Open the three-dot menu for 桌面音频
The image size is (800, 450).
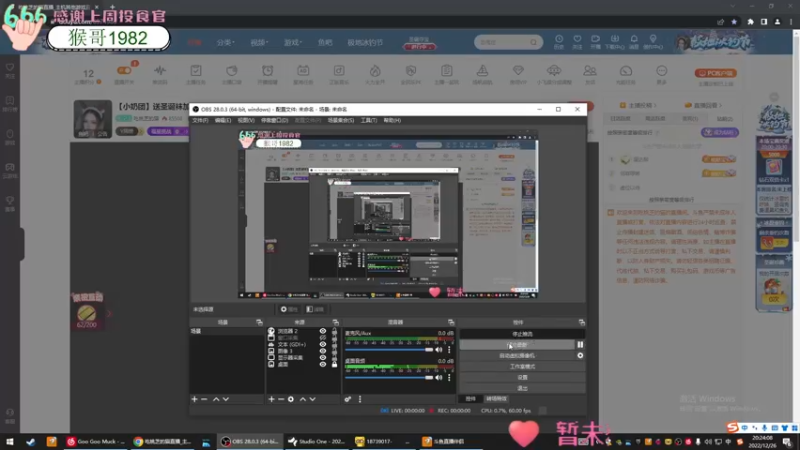tap(449, 378)
